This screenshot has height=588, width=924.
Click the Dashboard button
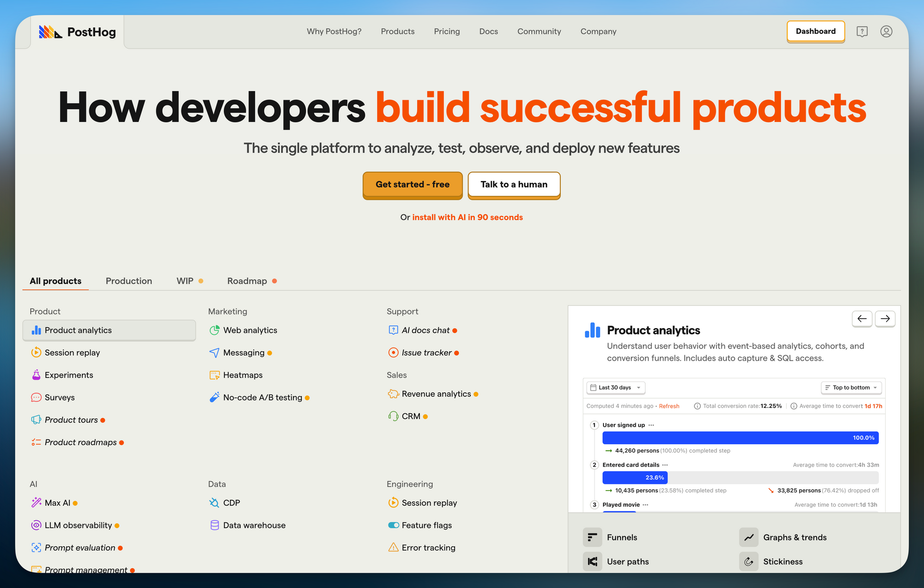click(815, 31)
